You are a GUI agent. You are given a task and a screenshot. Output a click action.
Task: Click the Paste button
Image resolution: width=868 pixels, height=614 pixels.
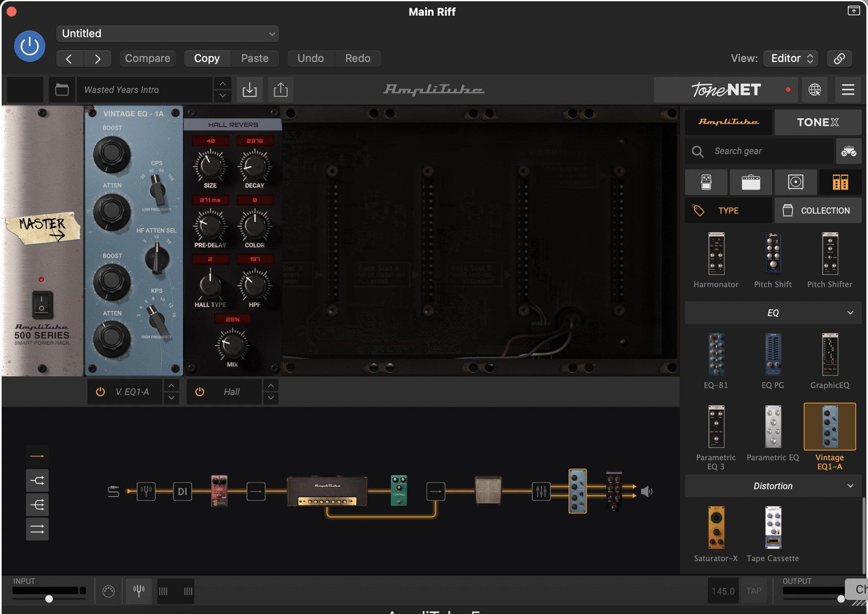(255, 58)
